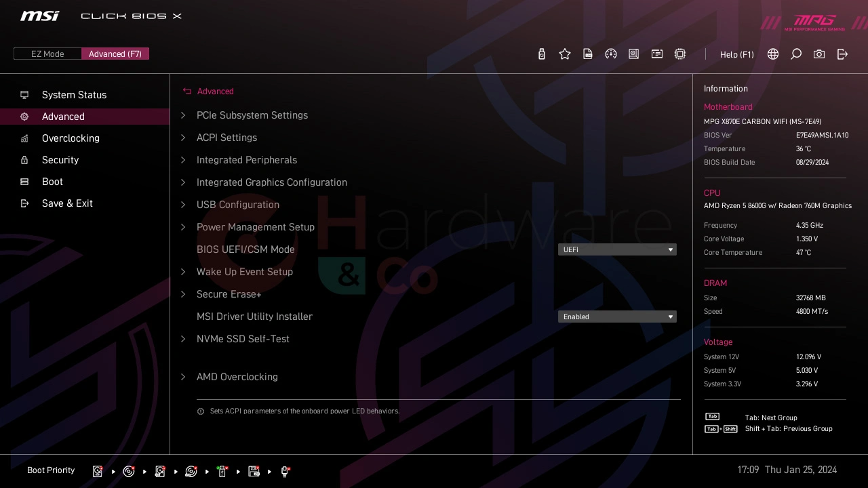Click the CPU frequency 4.35 GHz value
868x488 pixels.
tap(810, 226)
